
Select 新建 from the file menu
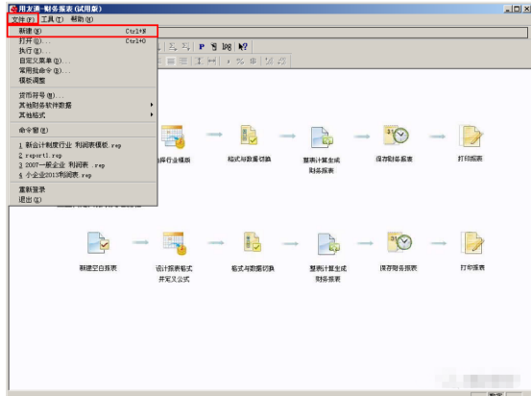click(x=83, y=31)
